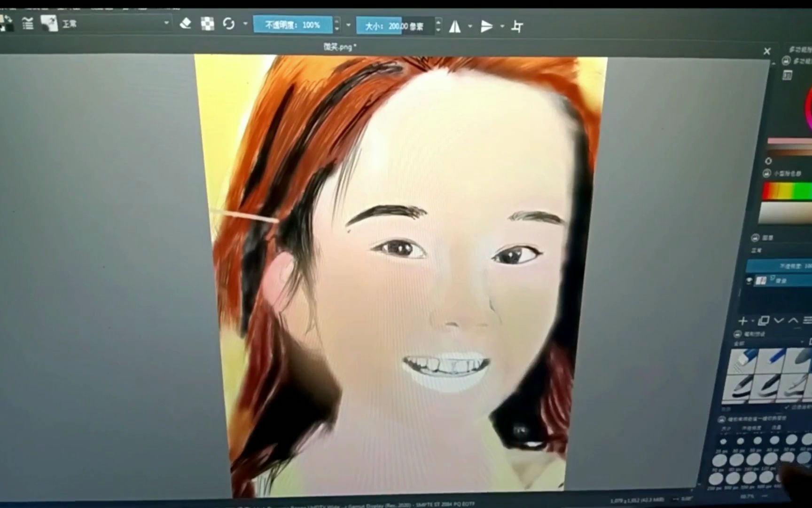Click the quick brush size docker lock icon
The image size is (812, 508).
(x=721, y=419)
